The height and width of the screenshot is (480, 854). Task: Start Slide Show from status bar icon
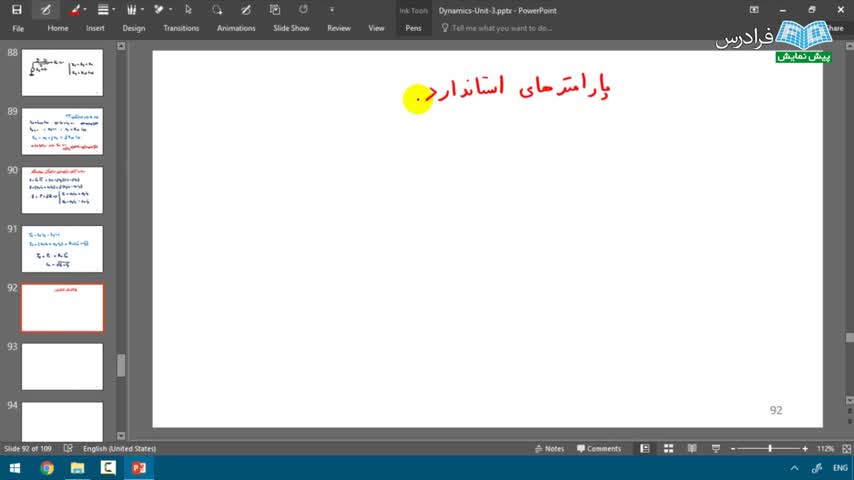click(x=716, y=448)
